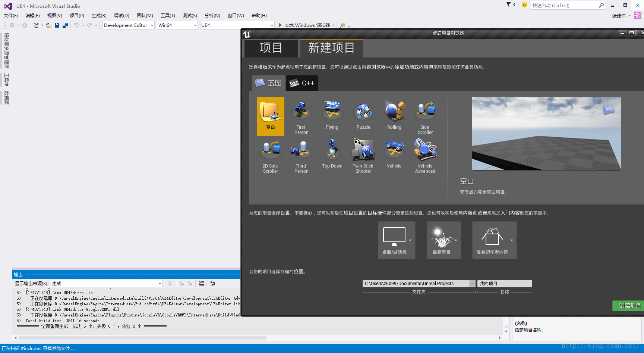Viewport: 644px width, 353px height.
Task: Switch to the 新建项目 tab
Action: (331, 48)
